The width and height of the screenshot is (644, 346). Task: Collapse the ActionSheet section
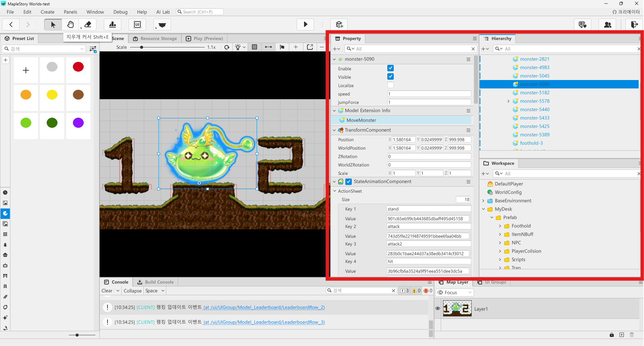pyautogui.click(x=335, y=191)
